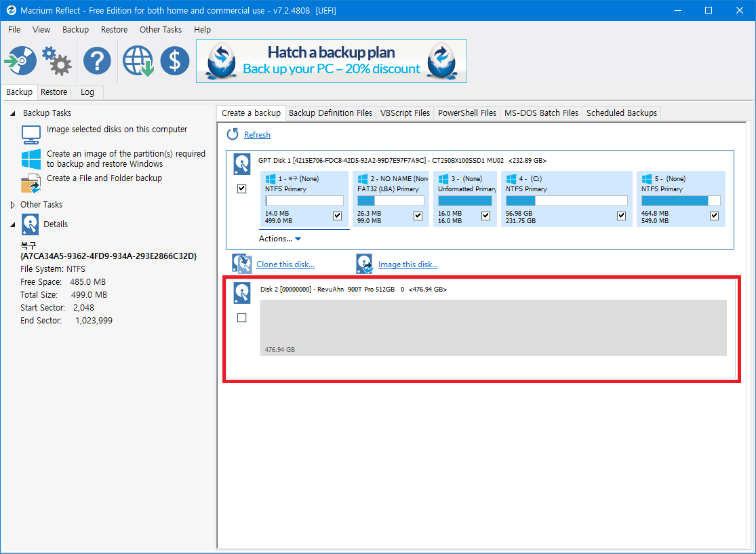Check the Disk 2 RevuAhn checkbox
756x554 pixels.
pos(242,318)
